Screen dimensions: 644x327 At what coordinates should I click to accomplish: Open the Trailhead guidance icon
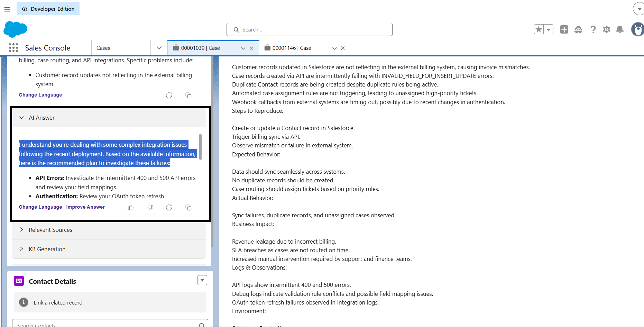[x=578, y=29]
